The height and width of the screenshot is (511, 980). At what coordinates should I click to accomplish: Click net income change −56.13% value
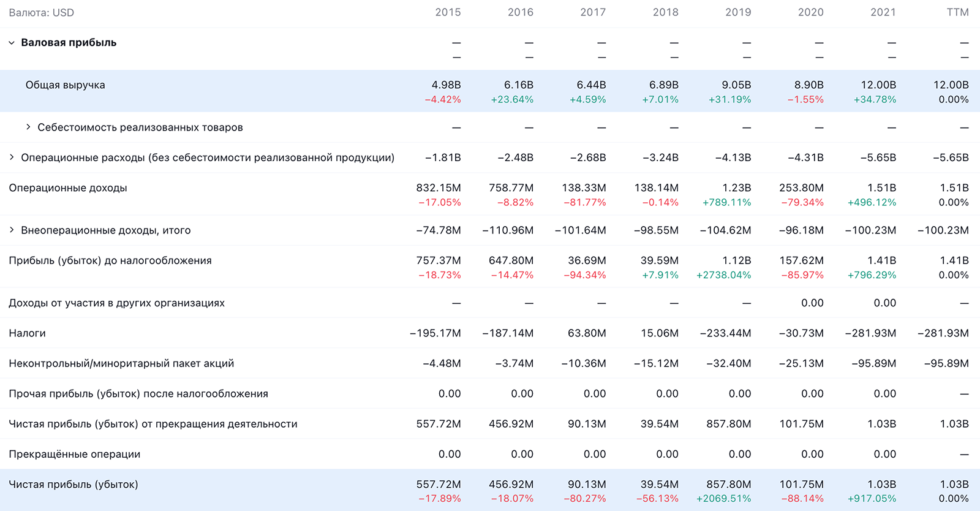click(x=657, y=499)
